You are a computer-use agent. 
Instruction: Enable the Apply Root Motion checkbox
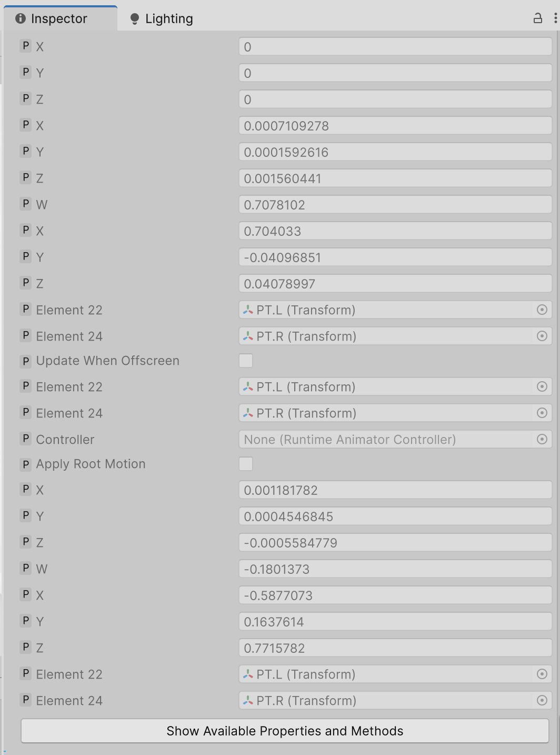(246, 464)
